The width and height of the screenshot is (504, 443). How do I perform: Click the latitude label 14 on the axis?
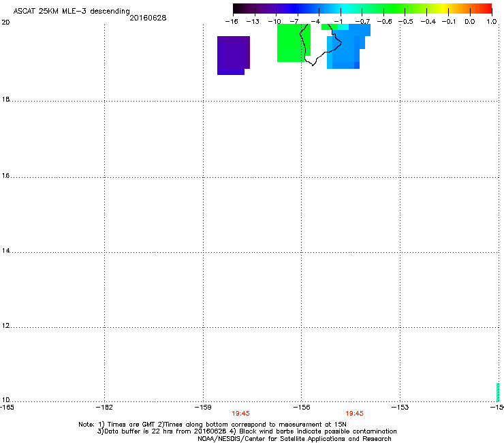[5, 250]
